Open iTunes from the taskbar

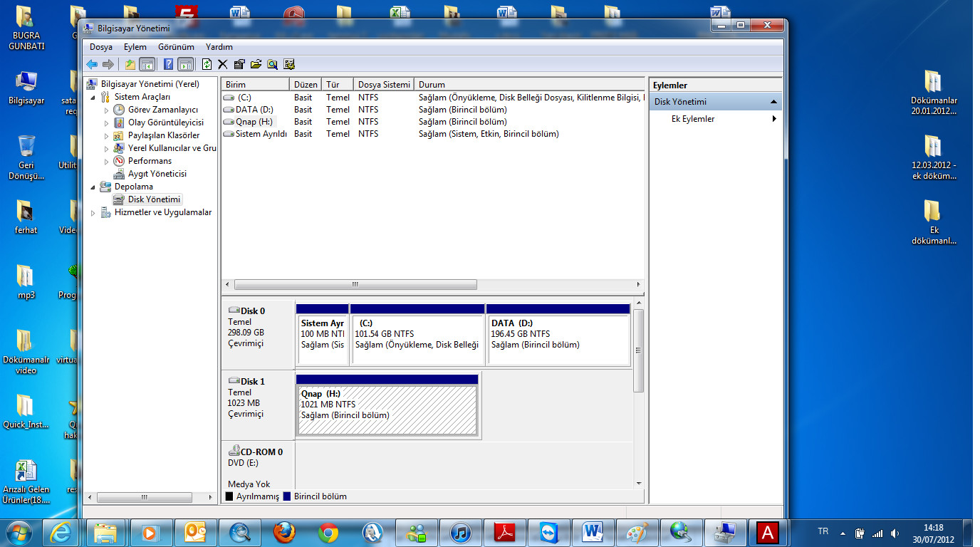click(x=460, y=532)
